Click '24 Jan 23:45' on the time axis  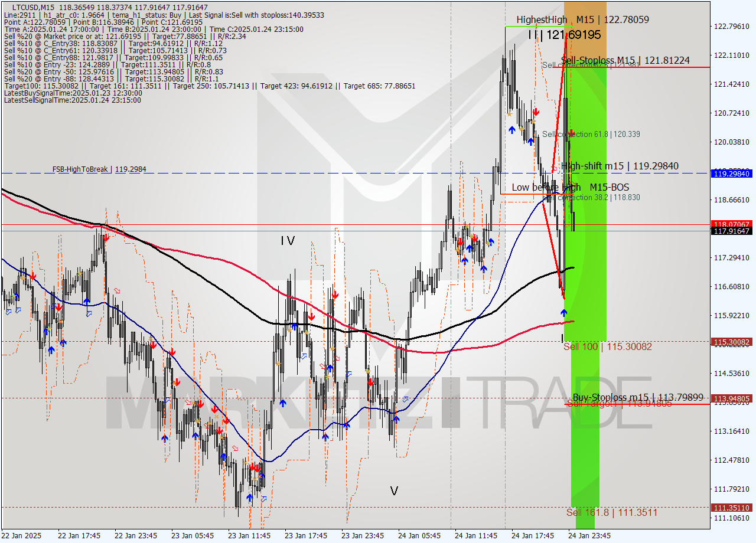pos(589,535)
